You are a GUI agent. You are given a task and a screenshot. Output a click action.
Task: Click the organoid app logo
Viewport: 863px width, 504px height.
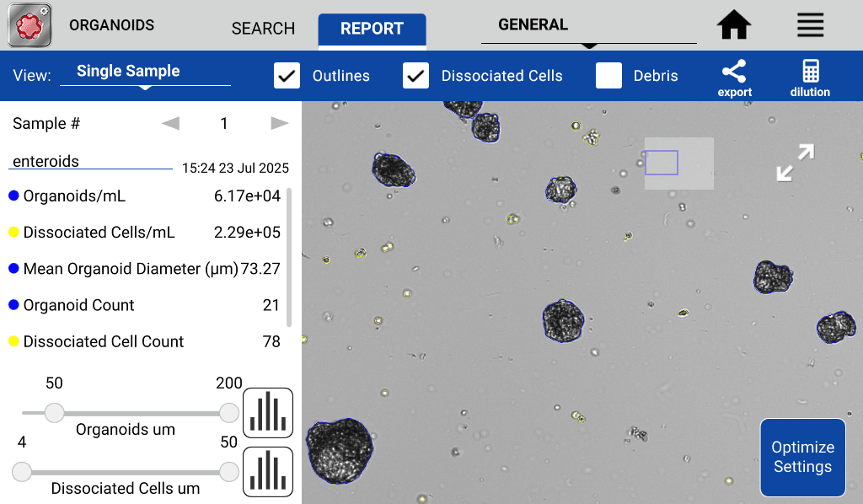click(x=29, y=24)
